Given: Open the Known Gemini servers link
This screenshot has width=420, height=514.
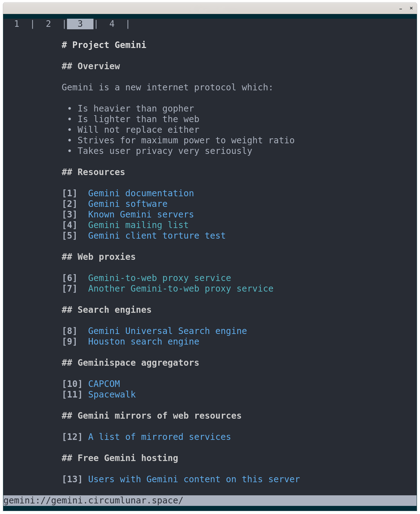Looking at the screenshot, I should 141,214.
